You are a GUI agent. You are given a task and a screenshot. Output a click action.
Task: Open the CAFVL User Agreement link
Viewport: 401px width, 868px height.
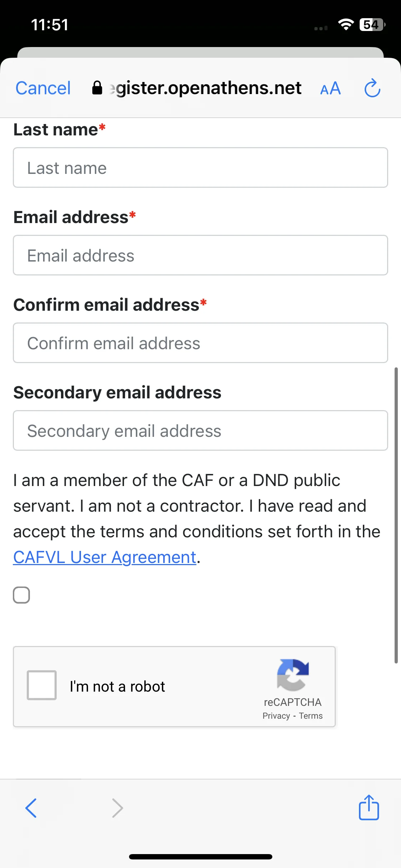105,557
